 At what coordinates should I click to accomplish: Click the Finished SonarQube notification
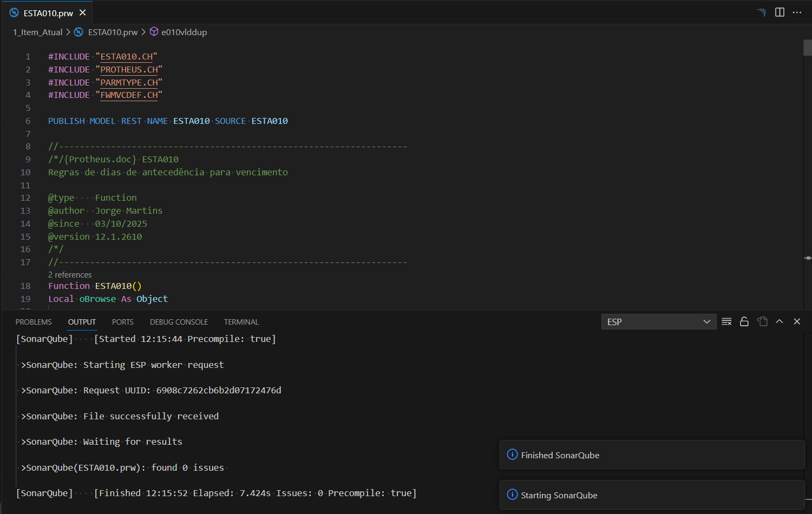pyautogui.click(x=652, y=455)
